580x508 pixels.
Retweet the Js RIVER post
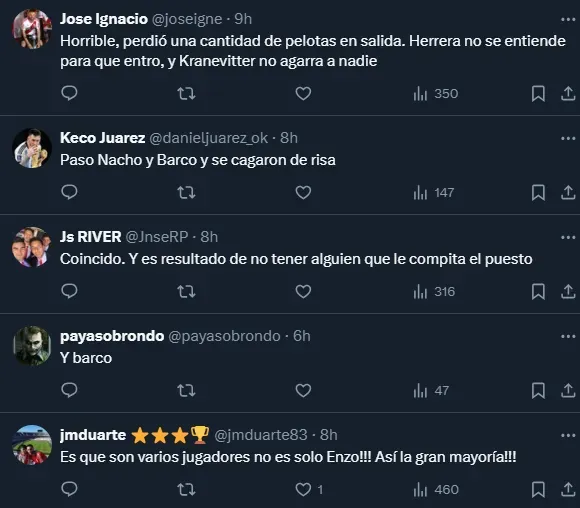(186, 292)
